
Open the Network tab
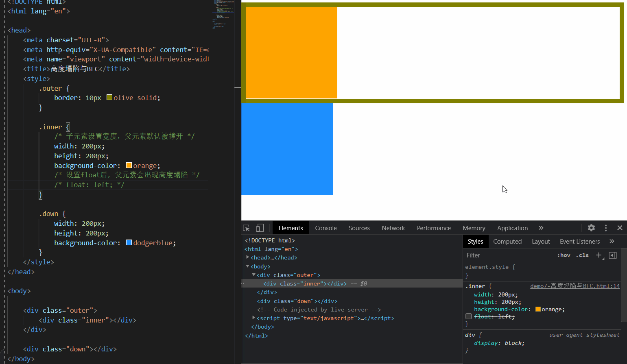(x=393, y=228)
